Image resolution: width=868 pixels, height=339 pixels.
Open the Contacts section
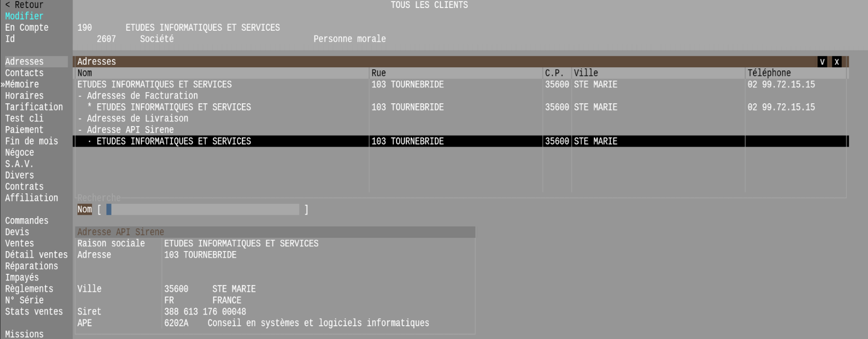24,73
